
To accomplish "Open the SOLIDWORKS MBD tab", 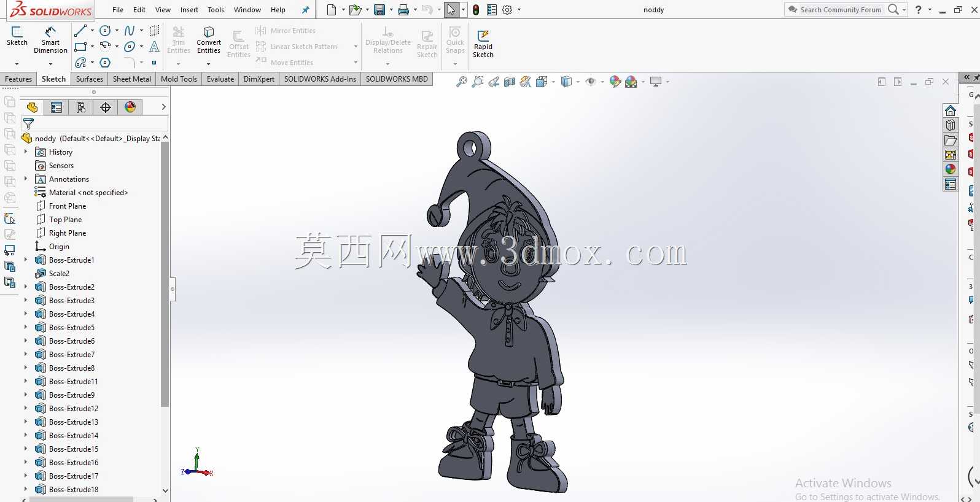I will [x=397, y=79].
